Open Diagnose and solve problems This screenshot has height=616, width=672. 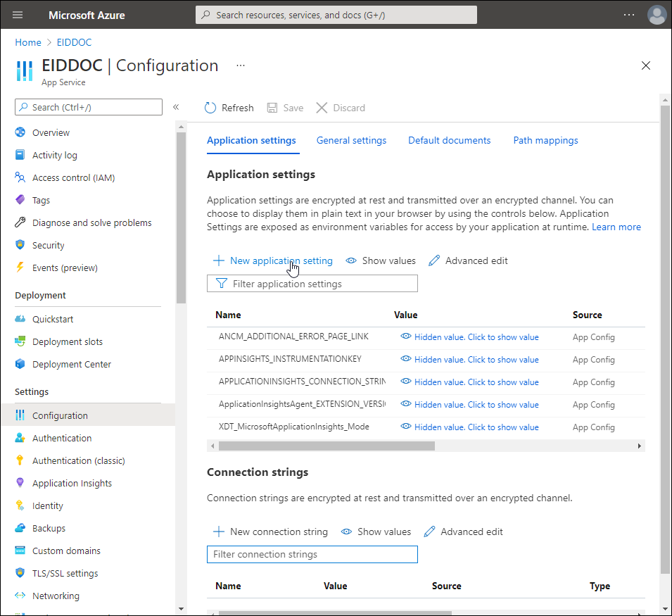coord(91,222)
